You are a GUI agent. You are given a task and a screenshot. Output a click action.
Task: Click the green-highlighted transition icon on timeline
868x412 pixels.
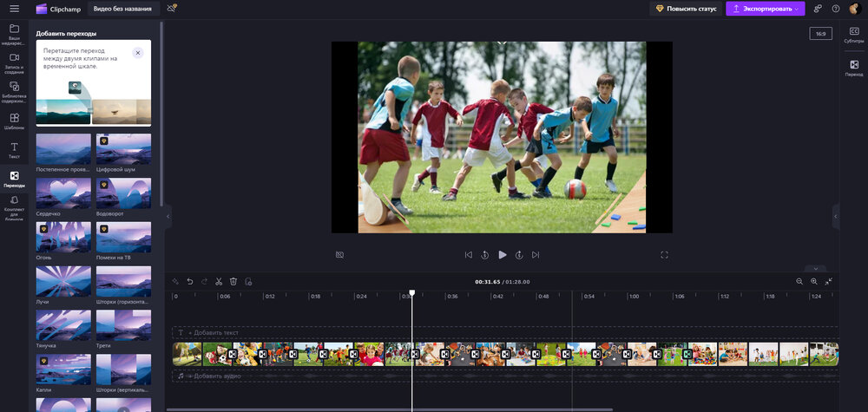click(687, 354)
